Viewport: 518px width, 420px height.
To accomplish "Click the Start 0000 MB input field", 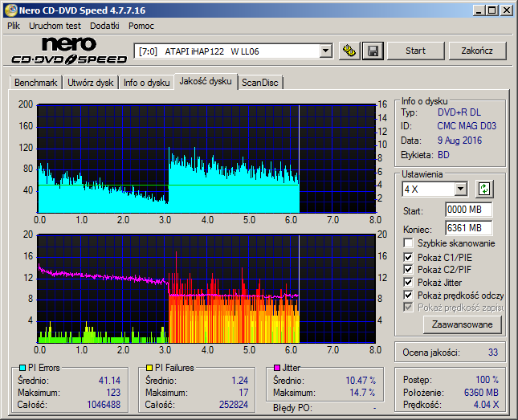I will coord(468,210).
